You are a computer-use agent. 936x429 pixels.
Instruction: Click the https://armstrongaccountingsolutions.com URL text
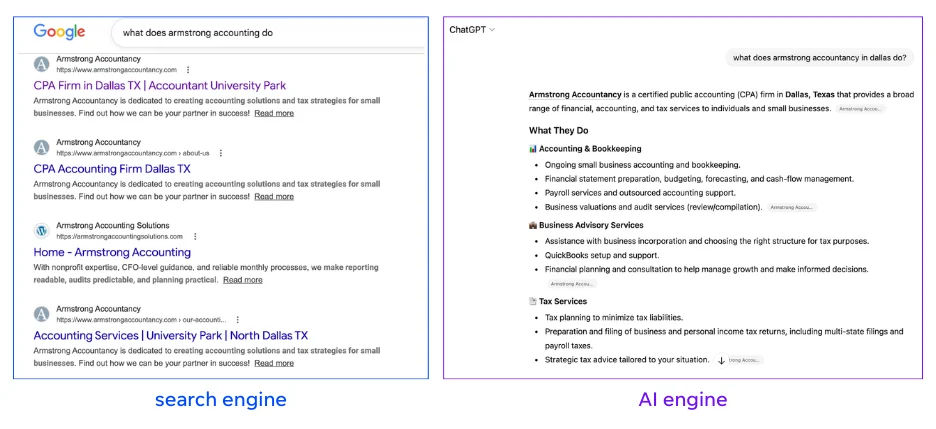click(119, 237)
